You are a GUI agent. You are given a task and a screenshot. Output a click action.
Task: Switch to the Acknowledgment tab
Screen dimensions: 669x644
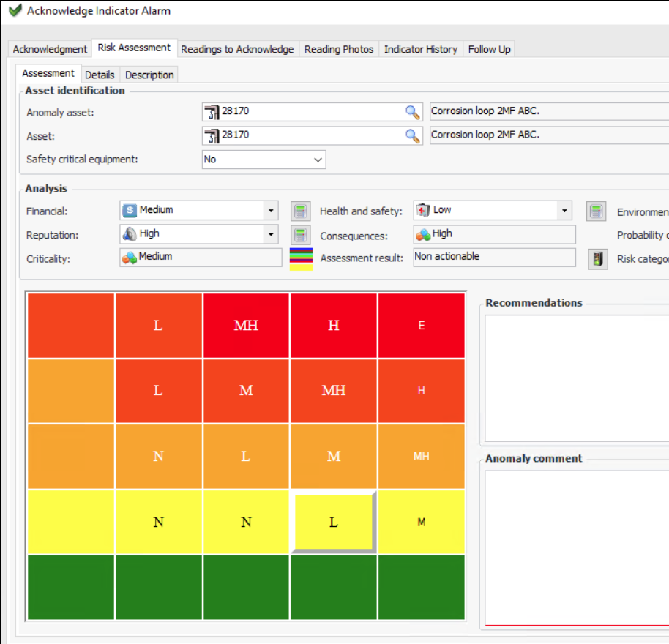[x=50, y=49]
